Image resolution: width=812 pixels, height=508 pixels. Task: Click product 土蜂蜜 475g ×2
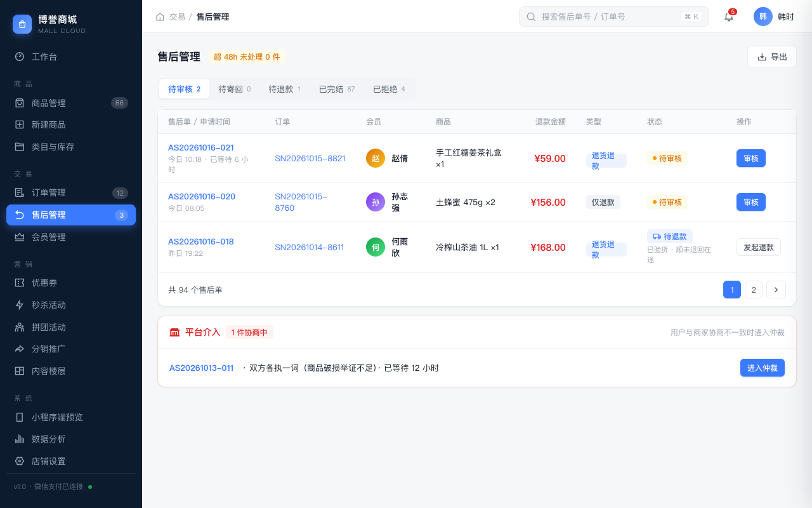pyautogui.click(x=466, y=203)
